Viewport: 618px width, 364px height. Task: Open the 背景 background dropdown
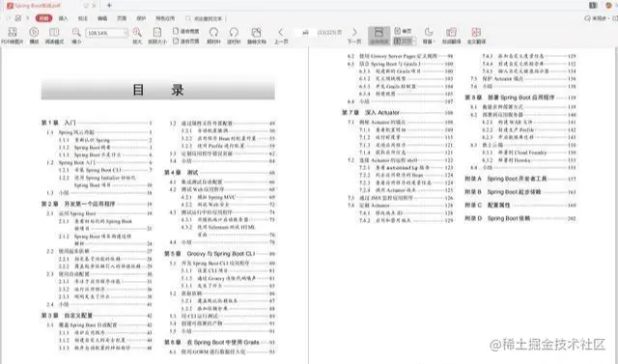point(429,36)
